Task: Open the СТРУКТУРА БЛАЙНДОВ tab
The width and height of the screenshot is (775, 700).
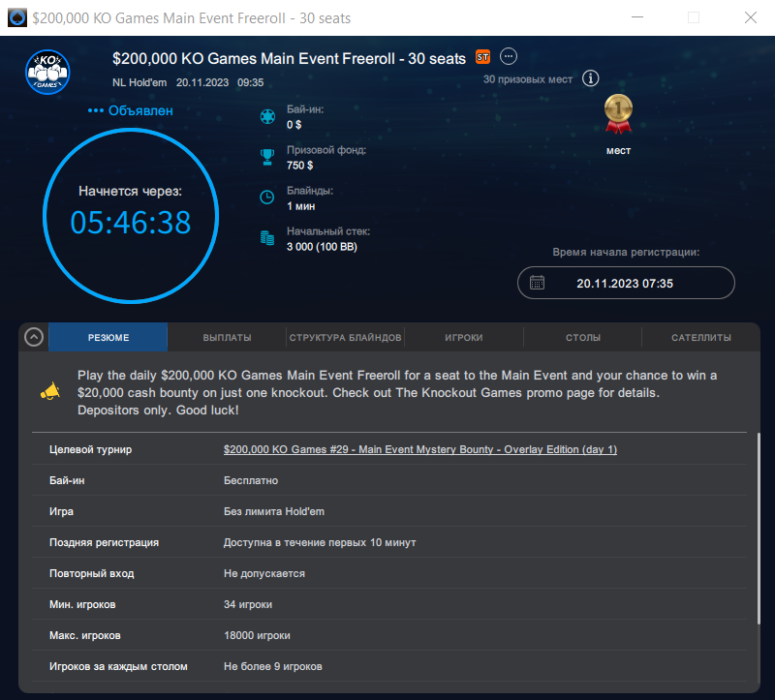Action: pos(345,338)
